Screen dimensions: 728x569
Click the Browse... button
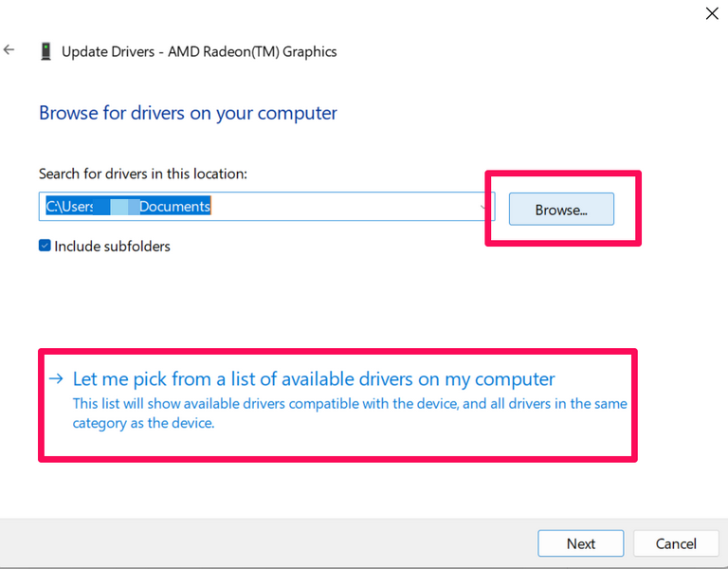click(561, 210)
